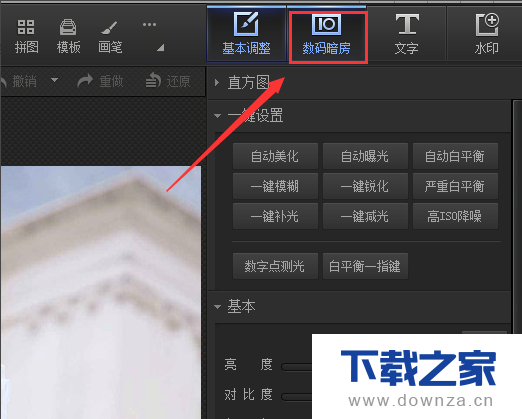This screenshot has height=419, width=522.
Task: Switch to the 基本调整 tab
Action: point(246,34)
